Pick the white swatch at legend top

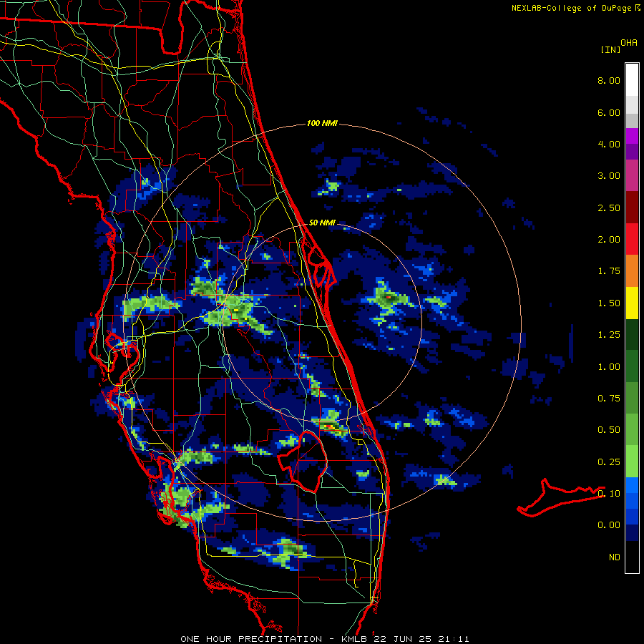click(x=632, y=80)
